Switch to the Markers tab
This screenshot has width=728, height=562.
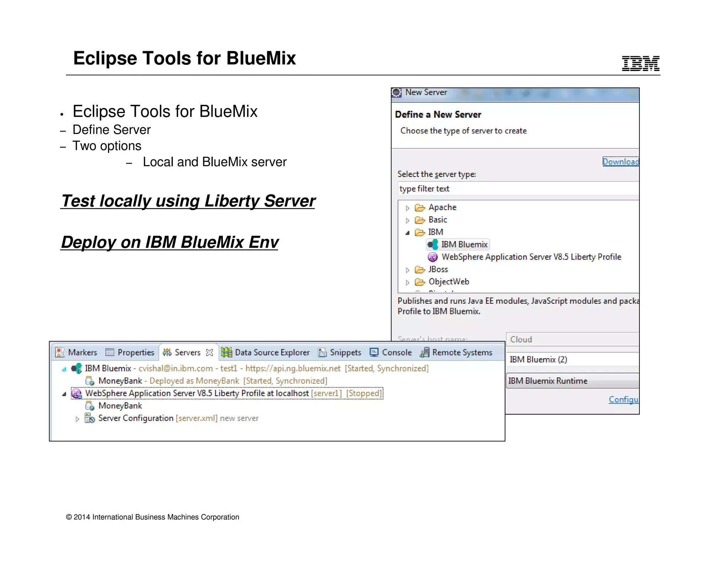[x=76, y=352]
